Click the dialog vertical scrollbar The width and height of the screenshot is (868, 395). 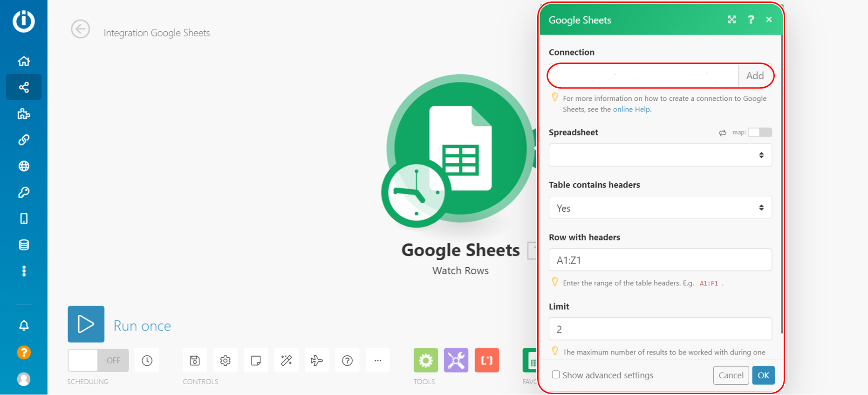tap(781, 184)
